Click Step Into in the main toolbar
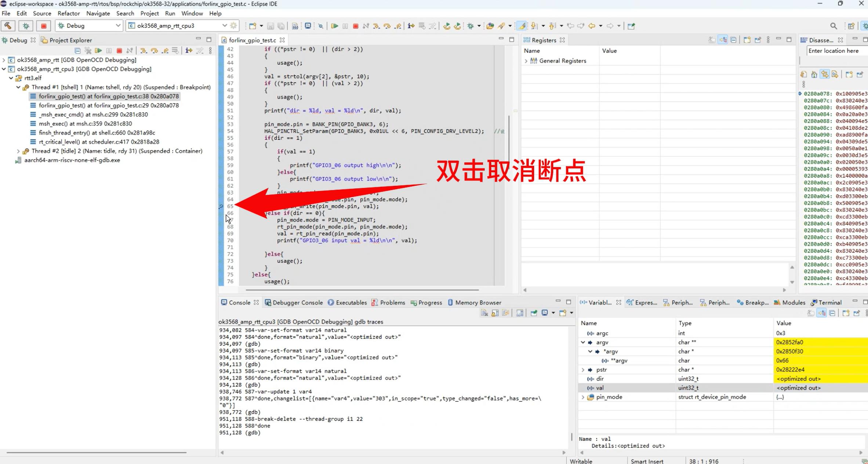 click(x=376, y=26)
